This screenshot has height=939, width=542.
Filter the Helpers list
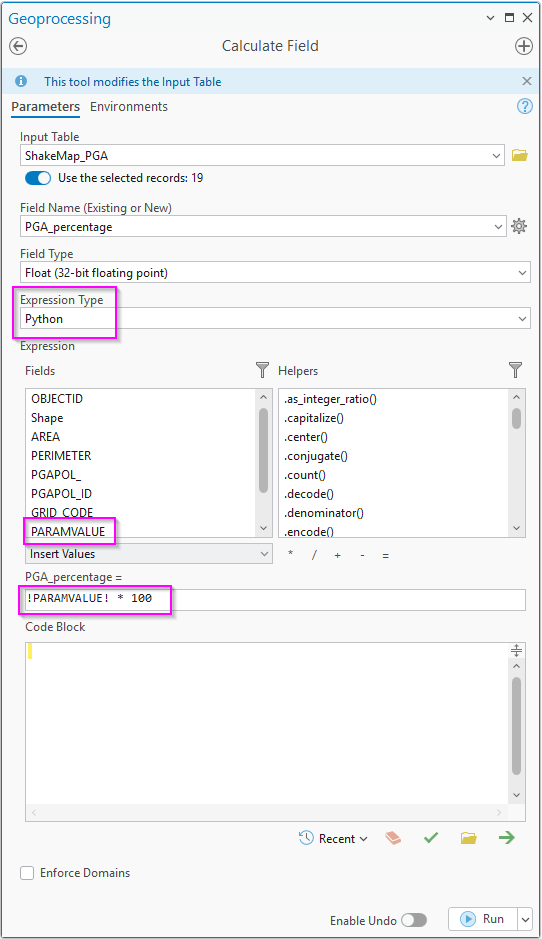516,370
